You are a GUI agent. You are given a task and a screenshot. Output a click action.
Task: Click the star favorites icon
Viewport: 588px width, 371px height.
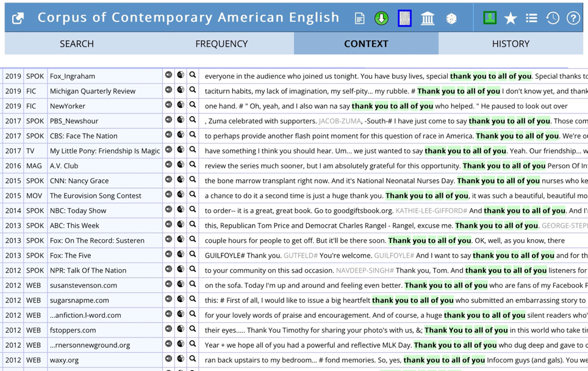[511, 18]
